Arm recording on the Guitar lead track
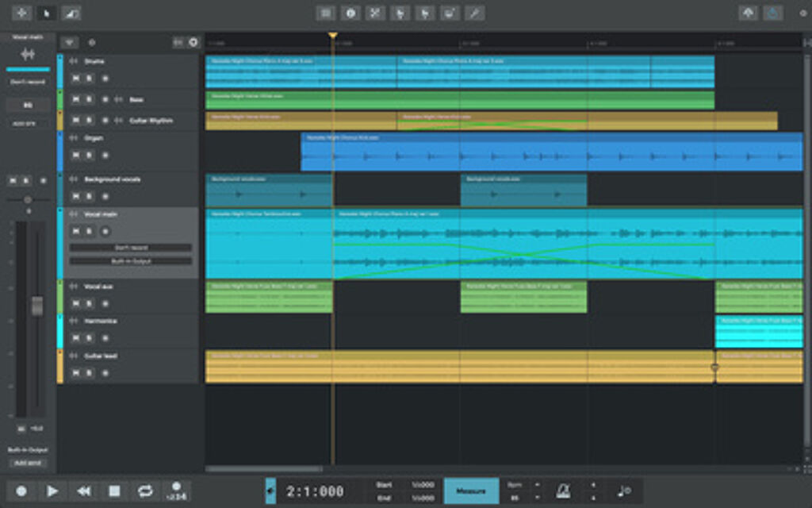 click(x=105, y=373)
